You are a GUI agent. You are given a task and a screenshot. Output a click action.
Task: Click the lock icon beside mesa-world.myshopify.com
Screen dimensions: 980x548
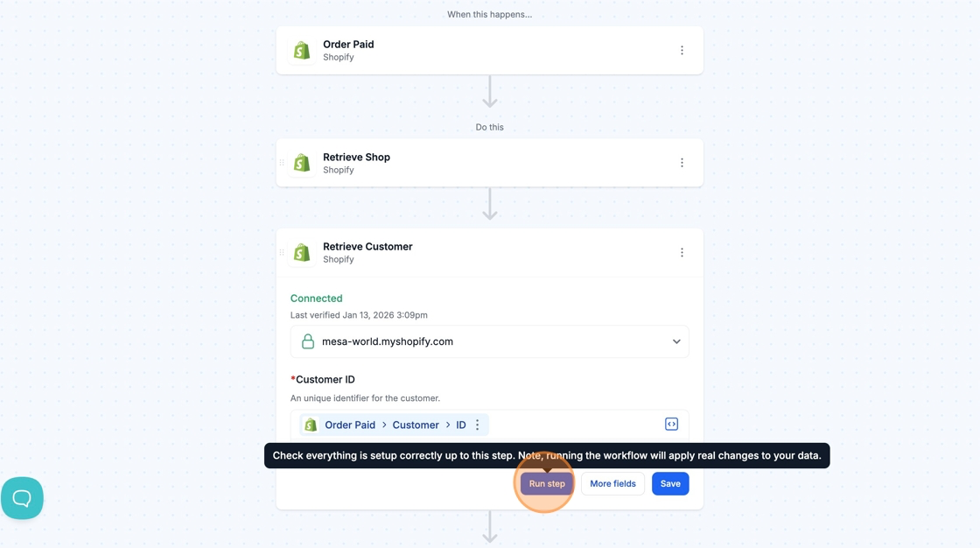click(x=308, y=342)
